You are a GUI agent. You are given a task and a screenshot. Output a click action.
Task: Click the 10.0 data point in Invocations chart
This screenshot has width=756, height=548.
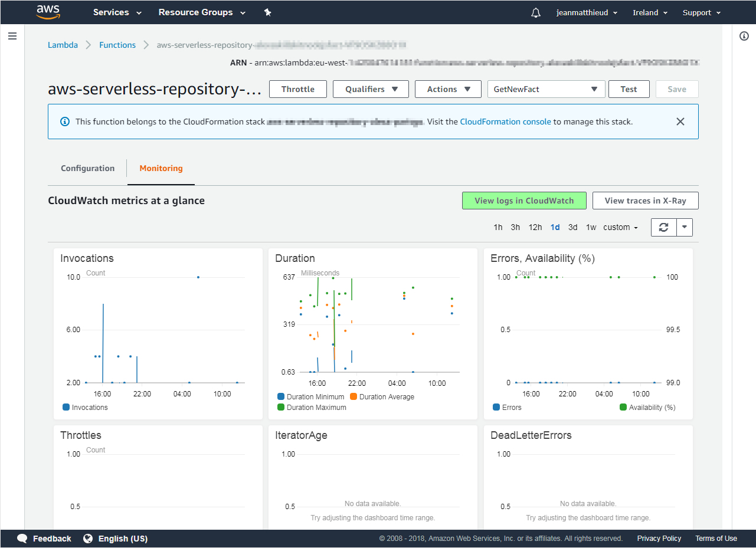tap(198, 277)
